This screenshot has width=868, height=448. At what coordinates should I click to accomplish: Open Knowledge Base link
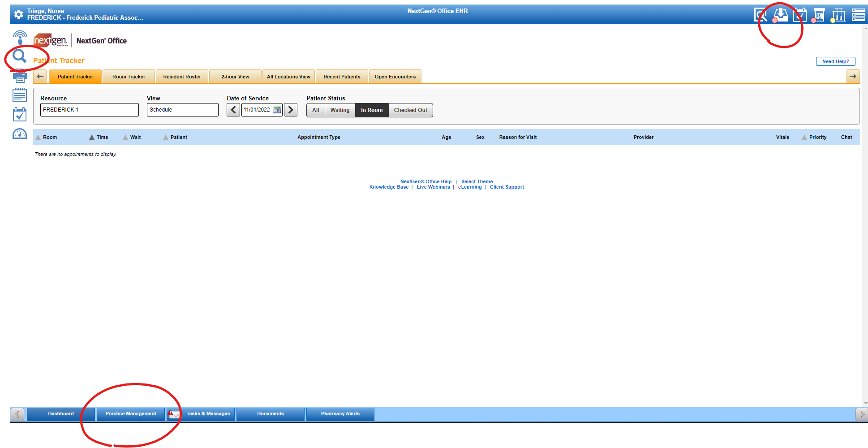click(x=389, y=187)
